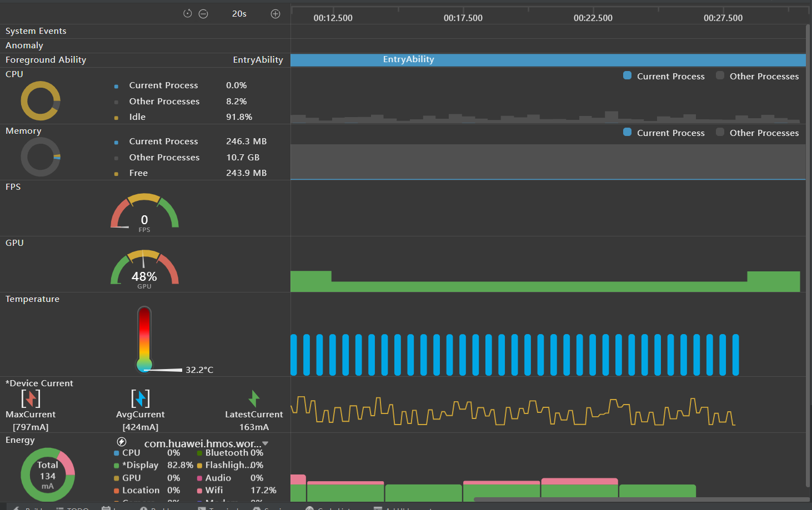Toggle Other Processes legend in the CPU chart
Image resolution: width=812 pixels, height=510 pixels.
(758, 76)
